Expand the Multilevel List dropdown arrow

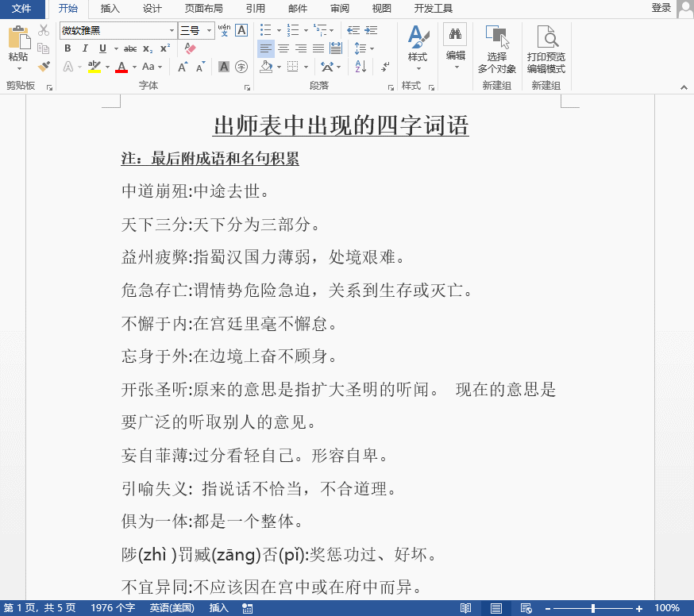click(x=331, y=30)
